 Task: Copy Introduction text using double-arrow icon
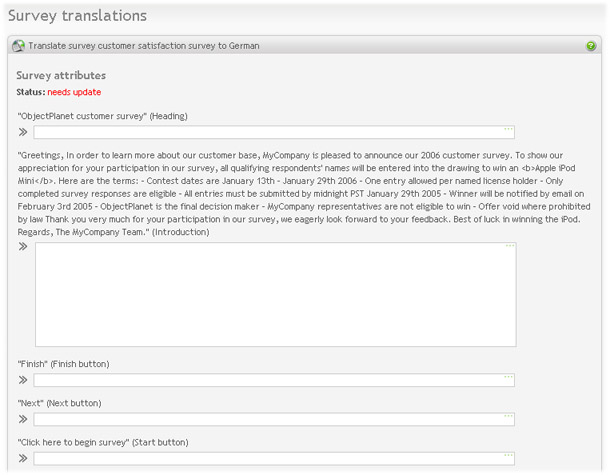[x=23, y=246]
